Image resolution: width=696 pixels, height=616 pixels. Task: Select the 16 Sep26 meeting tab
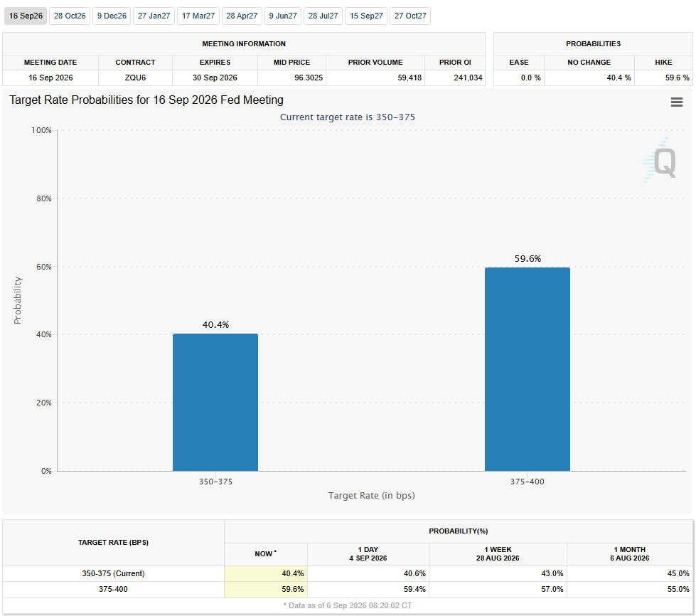(26, 16)
